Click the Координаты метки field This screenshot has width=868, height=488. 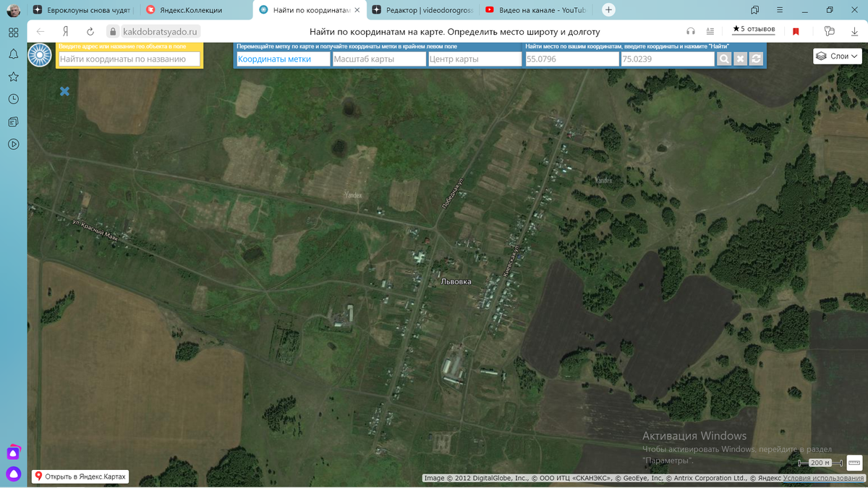pos(283,59)
